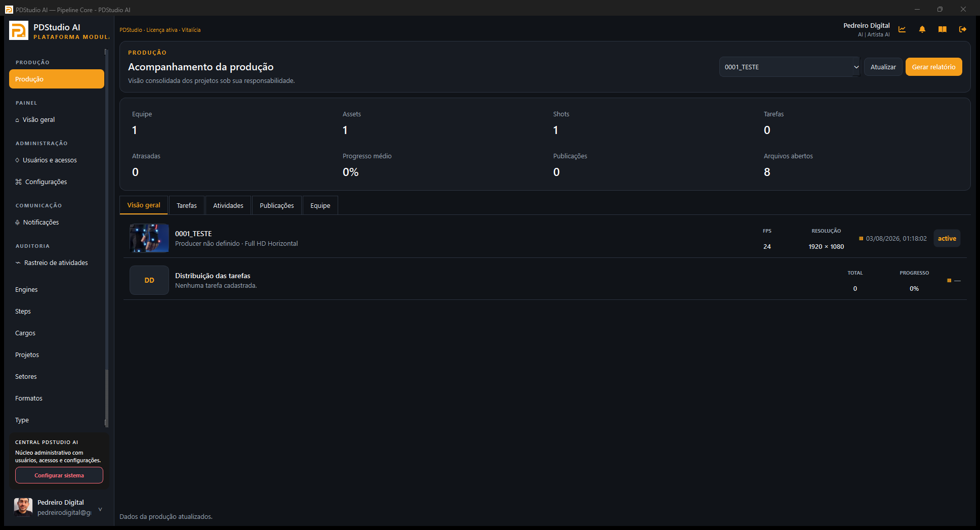Click the DD tile beside Distribuição das tarefas

[x=149, y=280]
